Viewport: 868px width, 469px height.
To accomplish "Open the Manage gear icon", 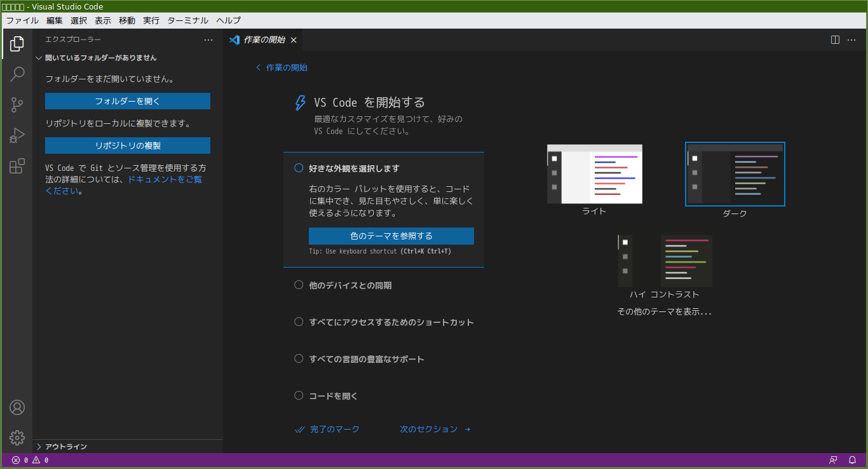I will pos(17,438).
